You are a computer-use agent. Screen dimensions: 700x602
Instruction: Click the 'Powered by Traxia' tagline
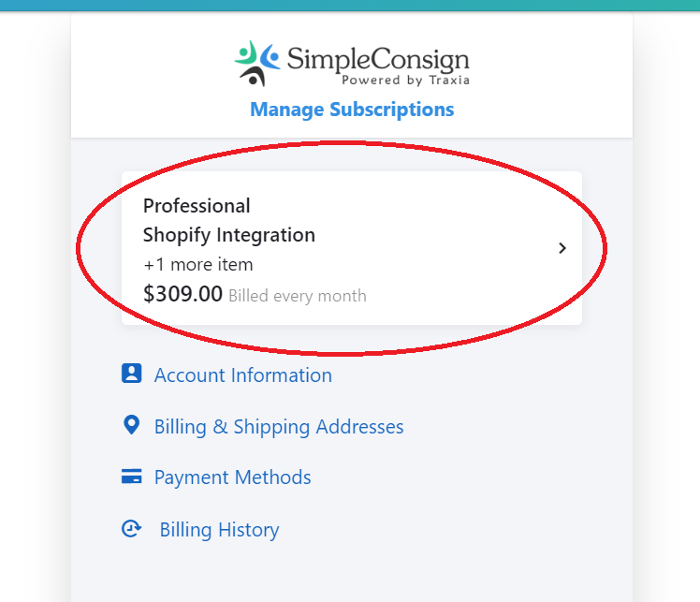pos(405,80)
